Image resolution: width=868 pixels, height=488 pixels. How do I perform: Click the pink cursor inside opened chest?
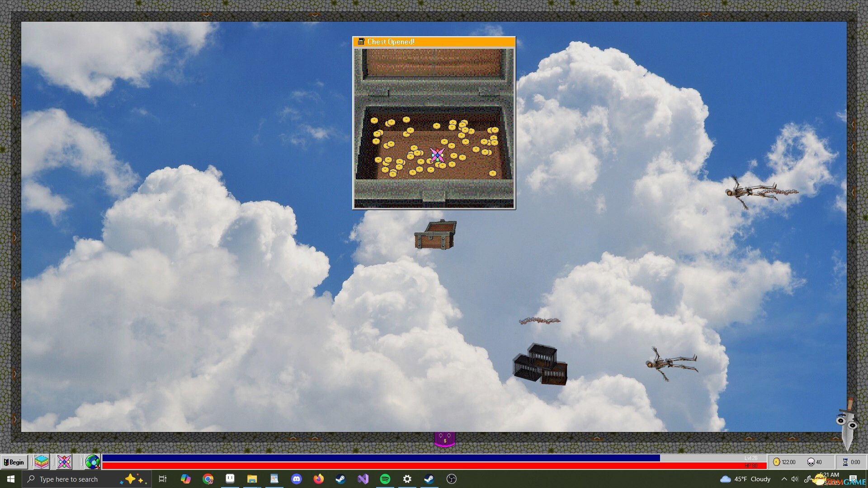pos(437,155)
